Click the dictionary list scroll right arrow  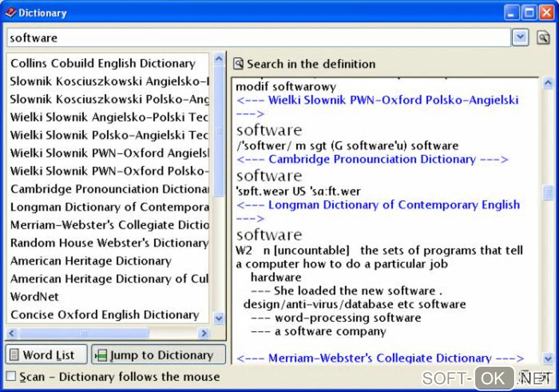coord(204,333)
